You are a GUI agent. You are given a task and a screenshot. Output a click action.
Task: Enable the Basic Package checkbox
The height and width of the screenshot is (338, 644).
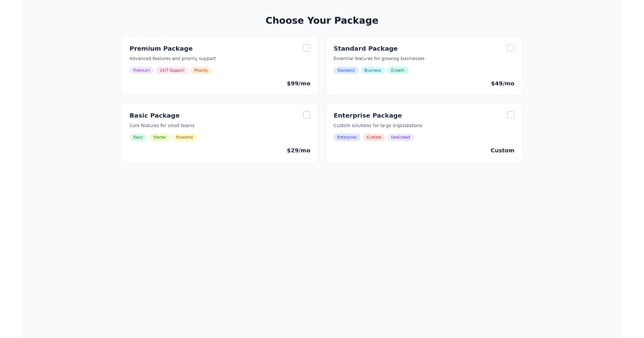[306, 115]
